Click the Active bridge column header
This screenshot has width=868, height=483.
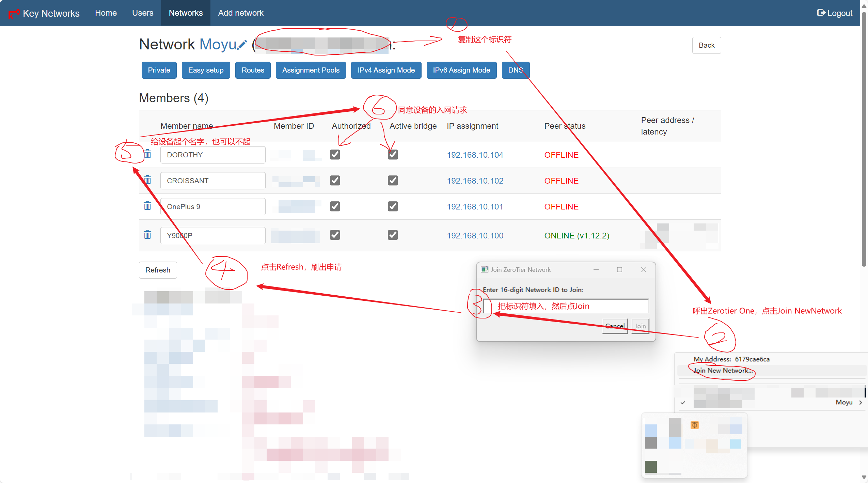[413, 126]
